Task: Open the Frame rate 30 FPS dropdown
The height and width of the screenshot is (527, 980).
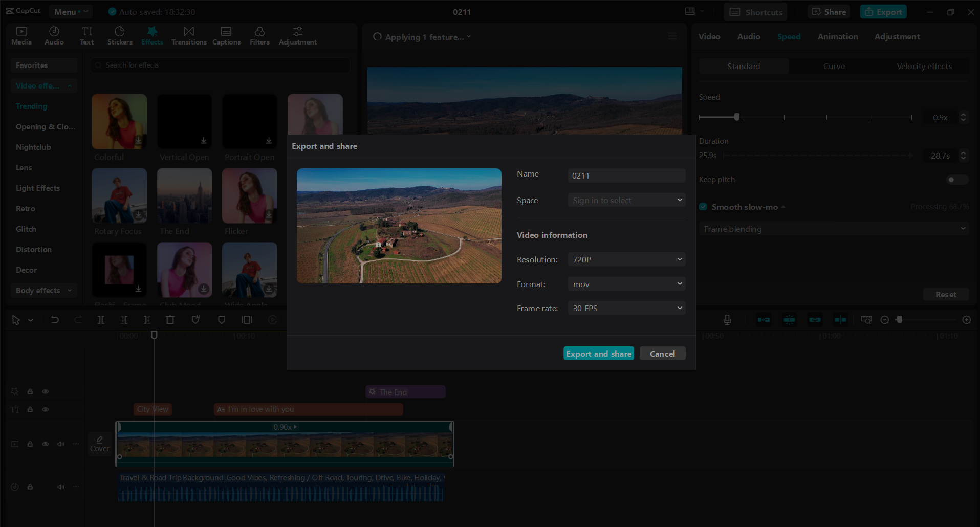Action: click(626, 308)
